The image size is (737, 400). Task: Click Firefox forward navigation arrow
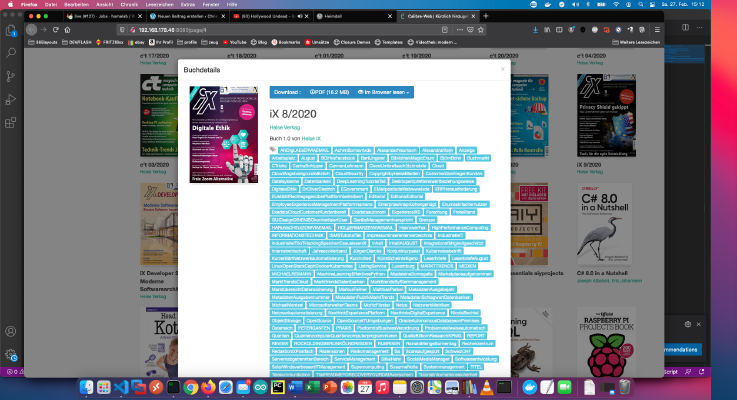[44, 30]
